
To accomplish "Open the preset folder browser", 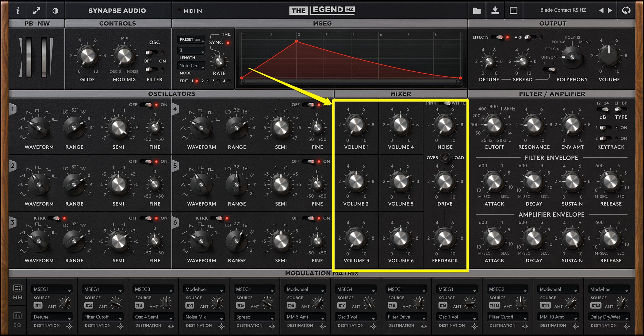I will (x=477, y=11).
